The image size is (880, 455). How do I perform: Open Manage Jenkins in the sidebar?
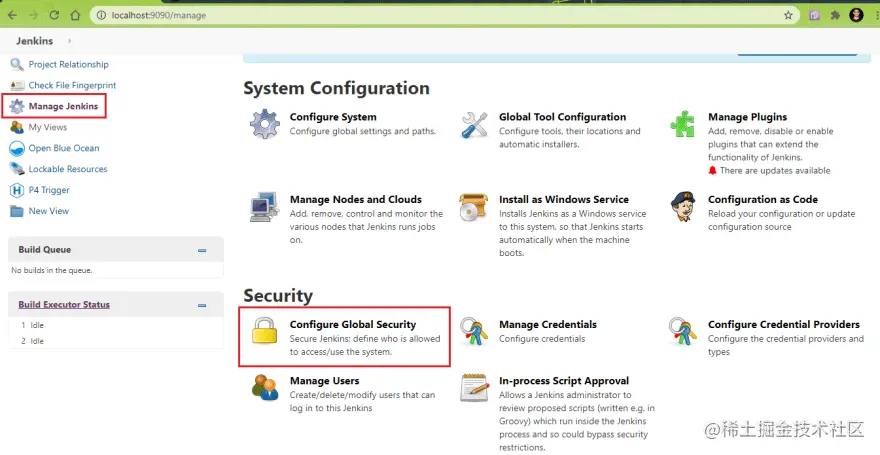(x=63, y=106)
